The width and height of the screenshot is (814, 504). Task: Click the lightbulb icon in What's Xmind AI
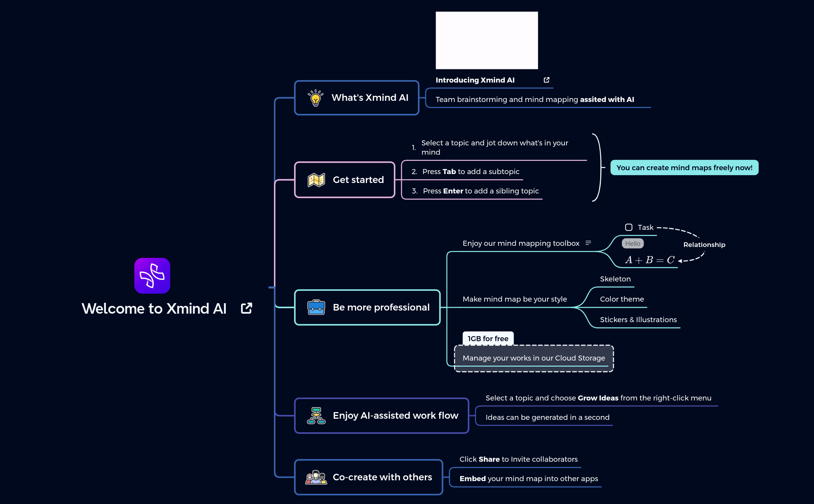pos(315,98)
